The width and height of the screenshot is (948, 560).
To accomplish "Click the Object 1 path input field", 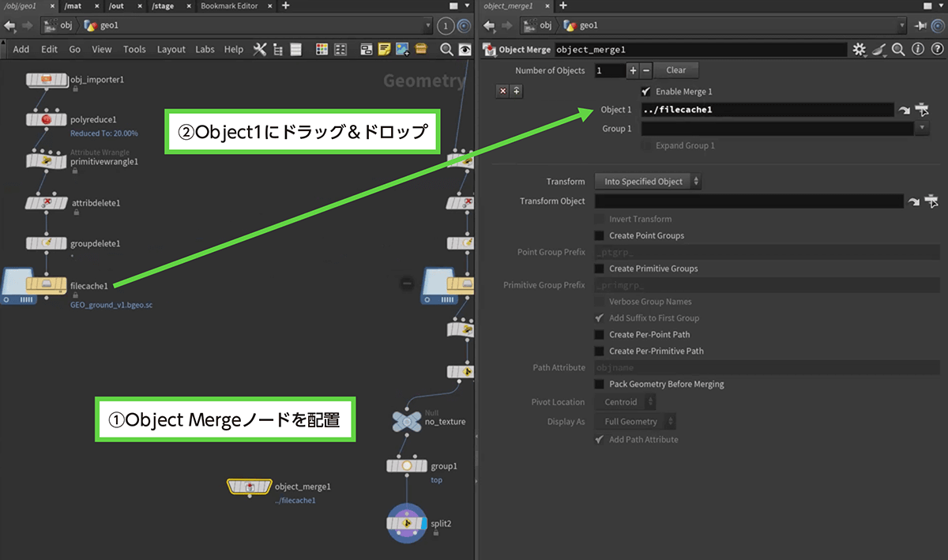I will click(x=766, y=110).
